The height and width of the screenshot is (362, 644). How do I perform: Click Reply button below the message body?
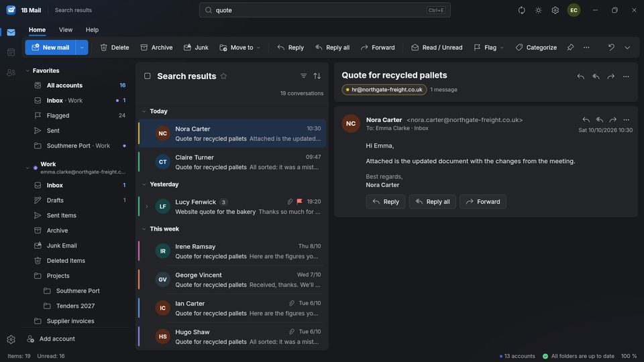tap(386, 202)
